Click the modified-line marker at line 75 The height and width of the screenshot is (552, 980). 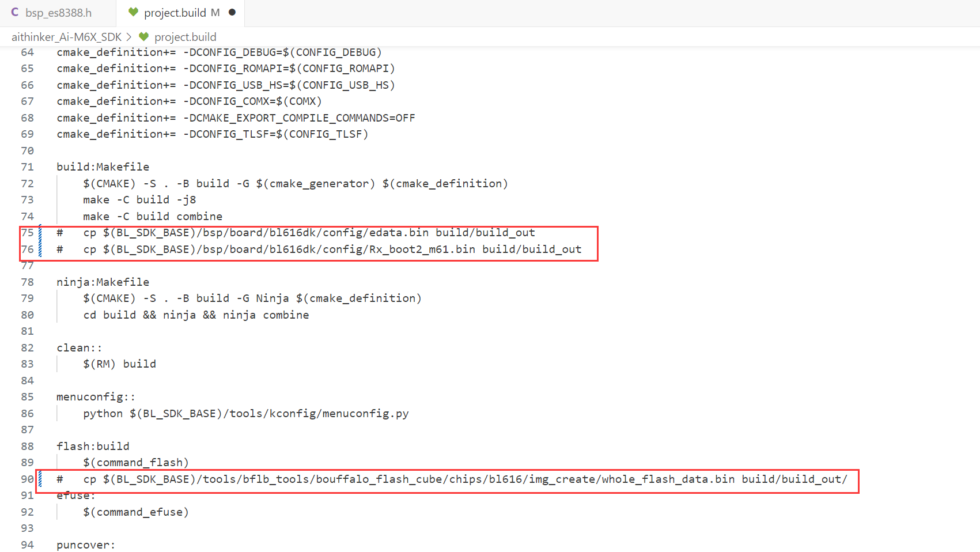[40, 233]
